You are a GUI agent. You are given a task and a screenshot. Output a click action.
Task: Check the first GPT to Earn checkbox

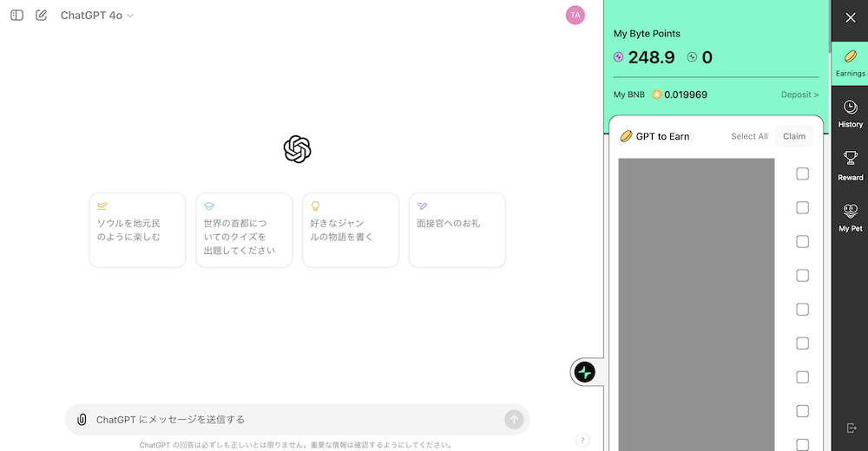point(802,173)
